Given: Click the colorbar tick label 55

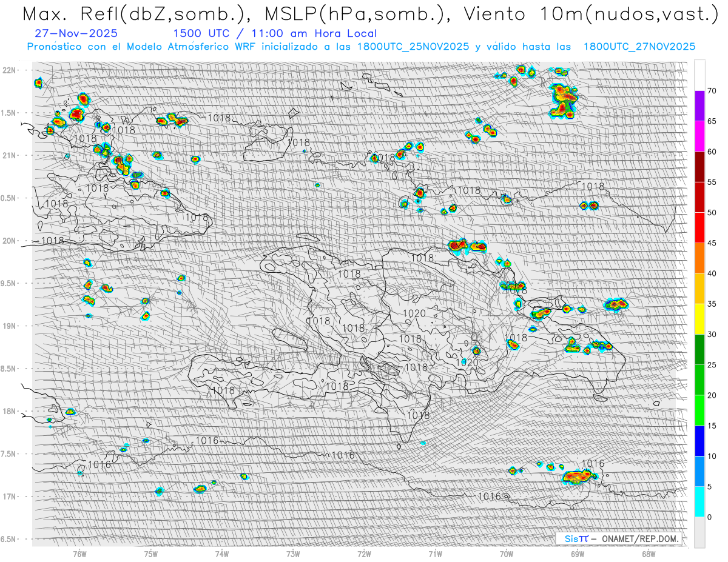Looking at the screenshot, I should (712, 182).
